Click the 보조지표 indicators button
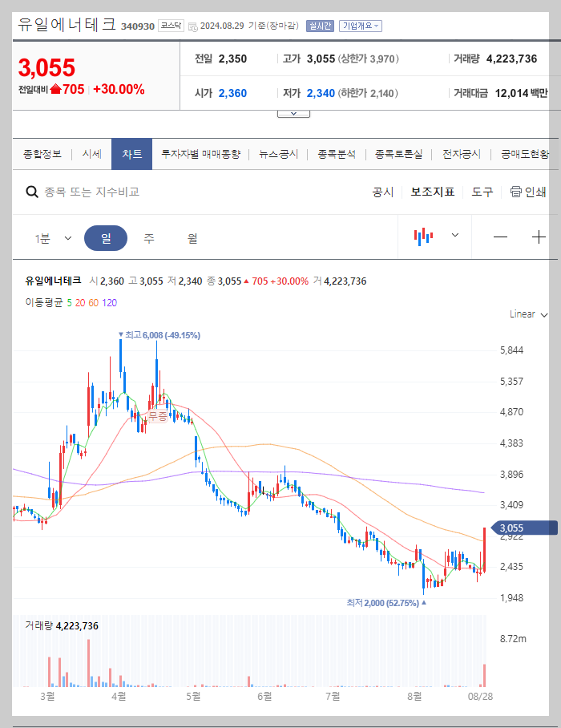The width and height of the screenshot is (561, 728). [429, 192]
